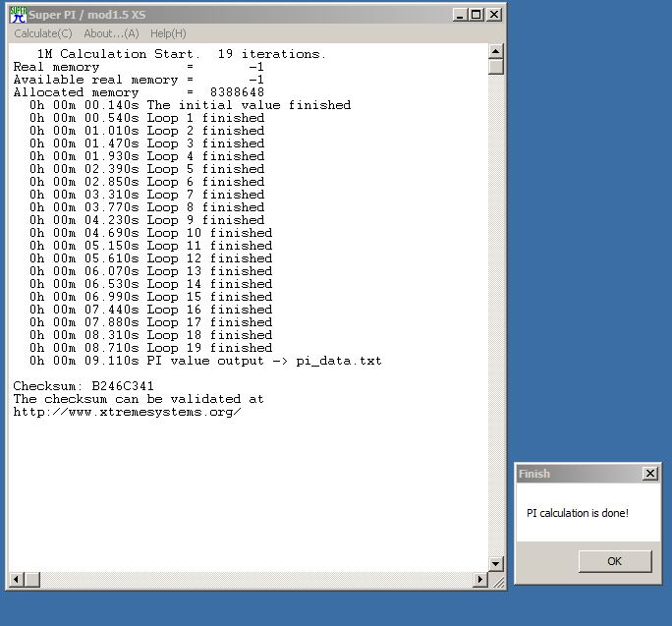Close the Super PI window
This screenshot has height=626, width=672.
coord(494,15)
